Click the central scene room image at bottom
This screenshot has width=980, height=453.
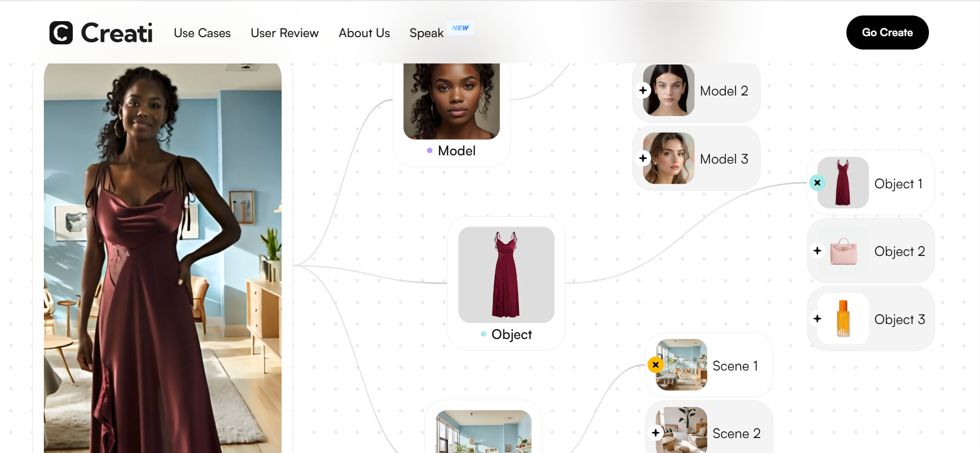483,432
